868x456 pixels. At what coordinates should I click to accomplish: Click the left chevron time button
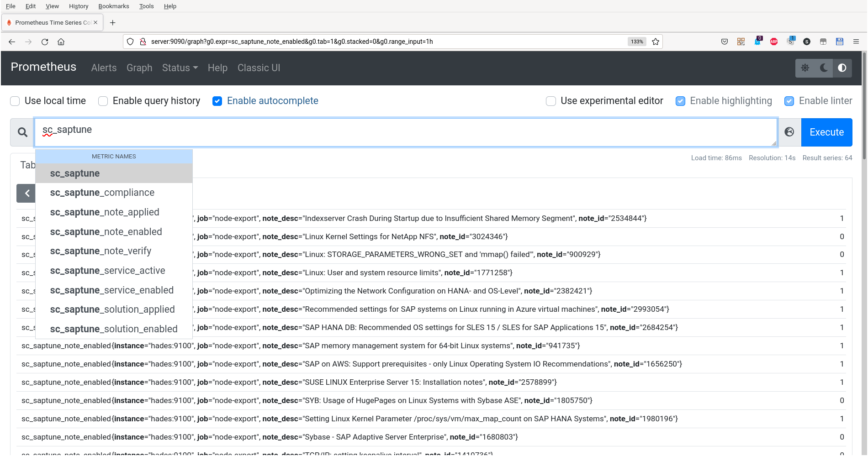[x=26, y=194]
